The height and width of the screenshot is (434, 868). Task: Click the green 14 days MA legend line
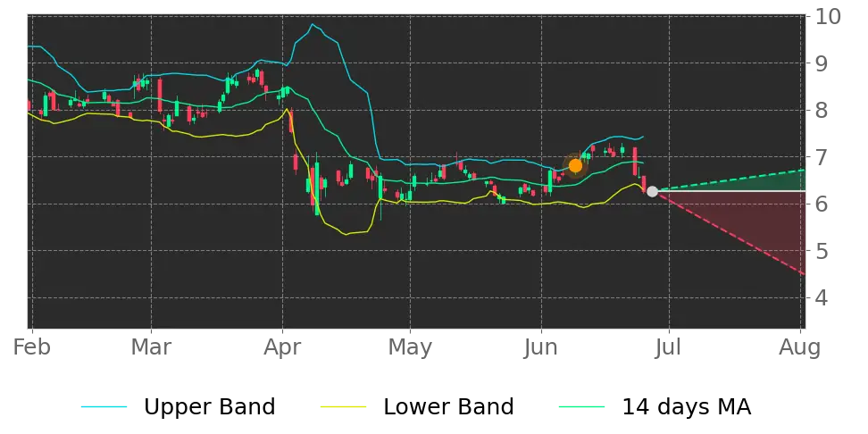coord(582,407)
